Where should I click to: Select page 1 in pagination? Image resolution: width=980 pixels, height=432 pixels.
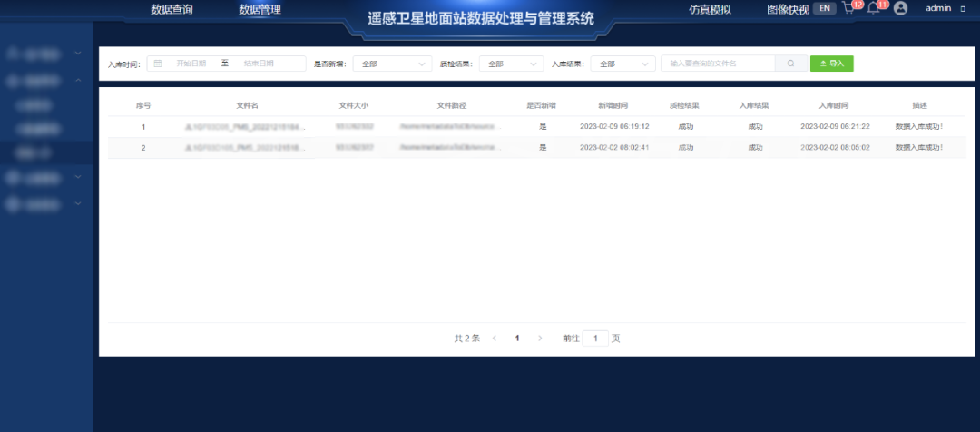pos(517,339)
